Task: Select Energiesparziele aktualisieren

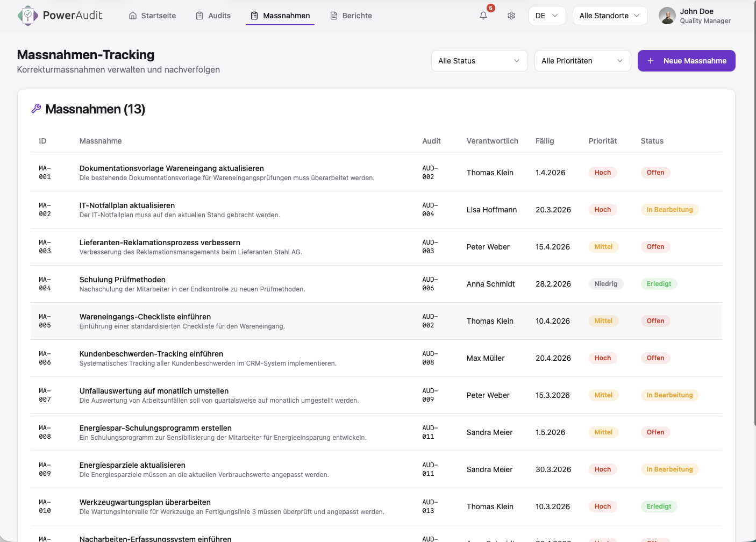Action: pos(132,465)
